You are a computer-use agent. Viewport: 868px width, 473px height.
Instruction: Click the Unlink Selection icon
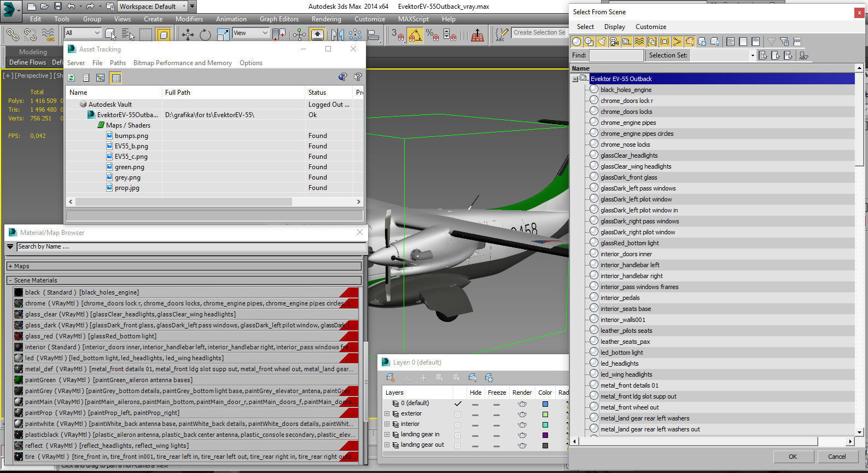(30, 34)
